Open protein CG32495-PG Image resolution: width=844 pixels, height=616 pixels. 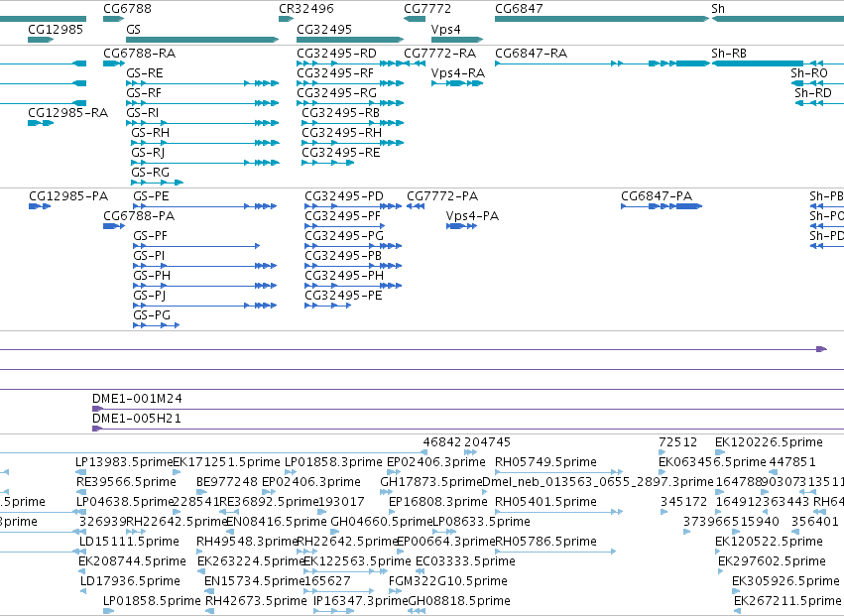pyautogui.click(x=344, y=236)
